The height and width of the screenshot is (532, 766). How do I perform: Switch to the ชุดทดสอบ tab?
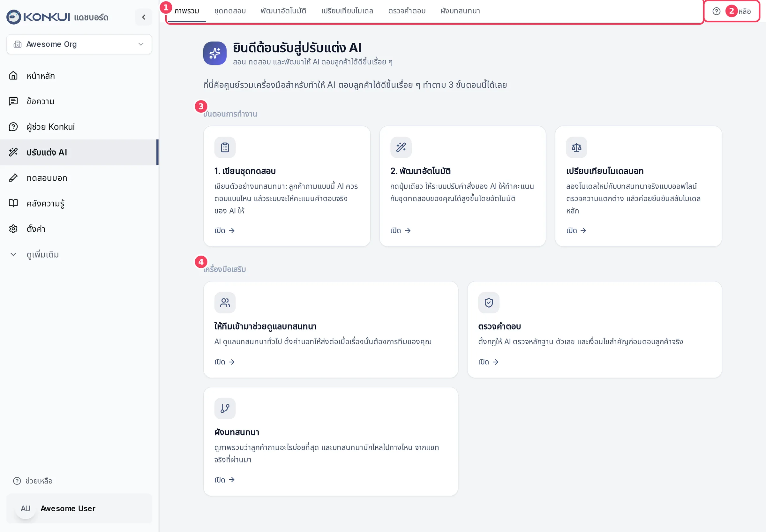230,11
